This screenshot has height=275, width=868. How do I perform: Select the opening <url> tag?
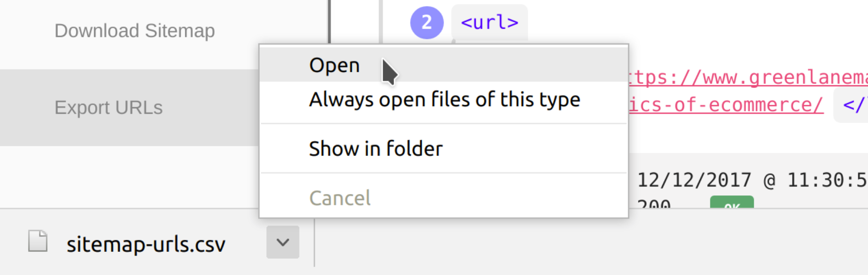pyautogui.click(x=489, y=22)
